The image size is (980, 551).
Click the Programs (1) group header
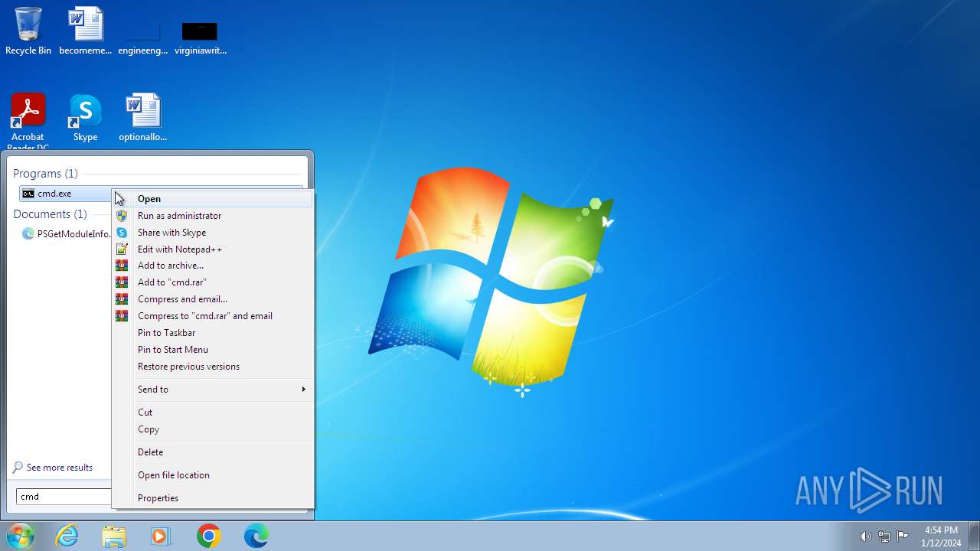click(x=45, y=174)
